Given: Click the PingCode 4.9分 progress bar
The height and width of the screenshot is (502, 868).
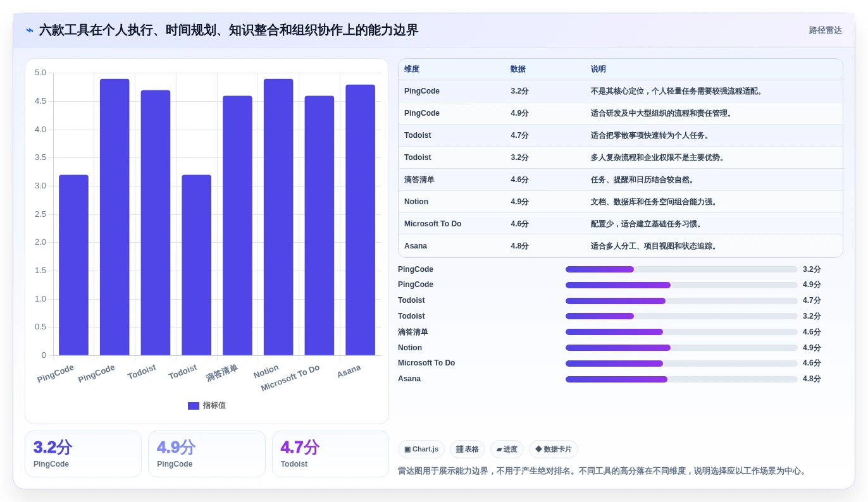Looking at the screenshot, I should (681, 285).
